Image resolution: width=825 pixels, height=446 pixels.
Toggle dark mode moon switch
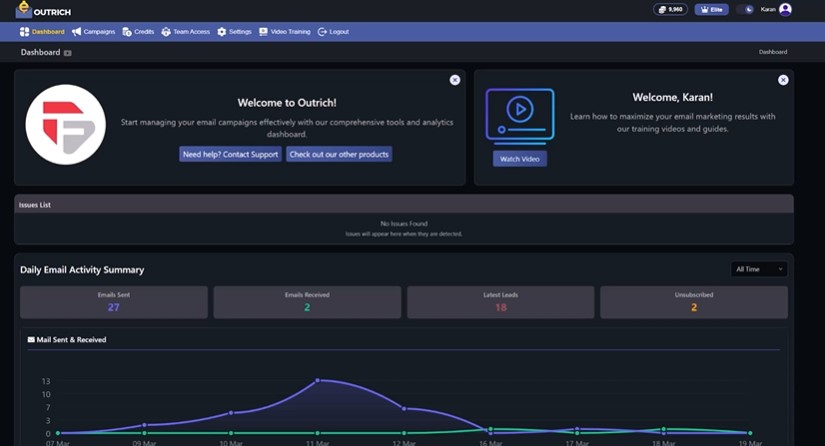coord(746,9)
